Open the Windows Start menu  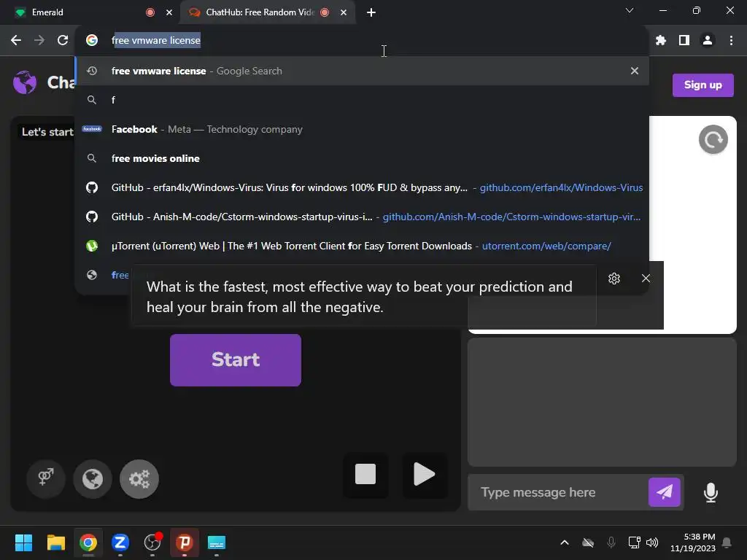point(23,542)
